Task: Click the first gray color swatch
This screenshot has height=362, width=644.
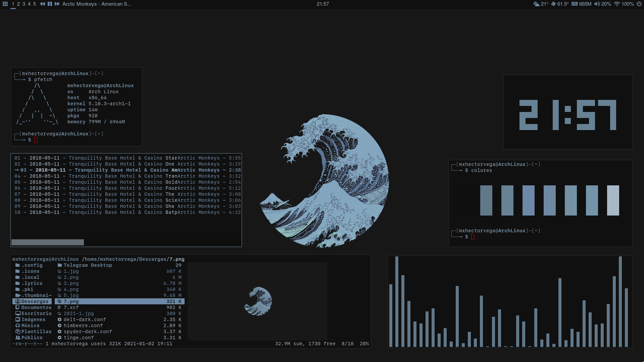Action: click(486, 200)
